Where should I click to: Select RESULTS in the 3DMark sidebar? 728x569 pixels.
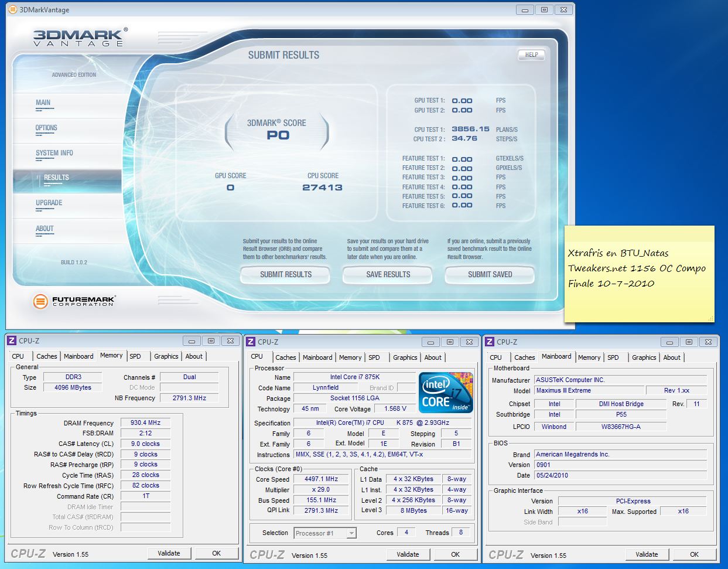click(67, 180)
